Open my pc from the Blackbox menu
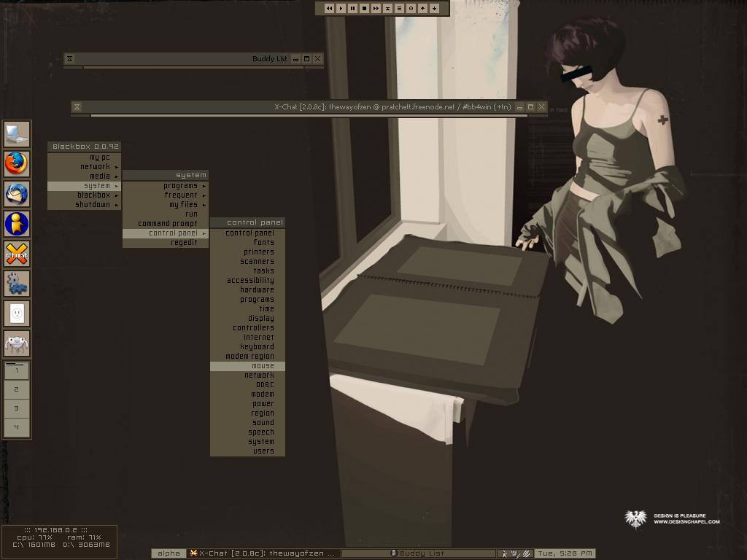Viewport: 747px width, 560px height. click(85, 157)
